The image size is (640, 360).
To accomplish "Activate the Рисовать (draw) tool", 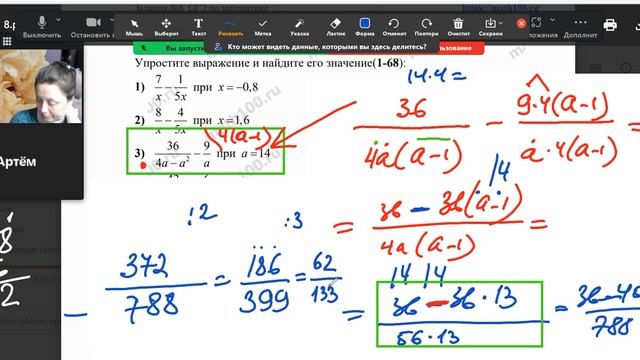I will (231, 27).
